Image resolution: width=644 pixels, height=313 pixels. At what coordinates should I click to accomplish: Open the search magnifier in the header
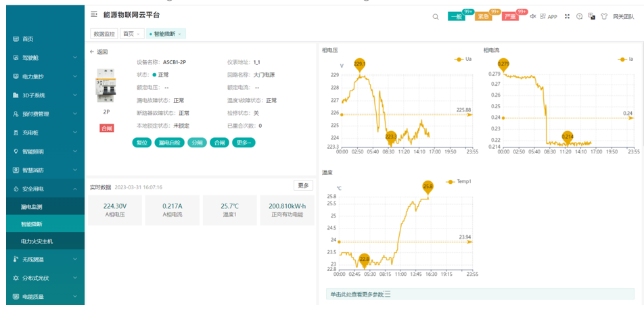coord(436,17)
